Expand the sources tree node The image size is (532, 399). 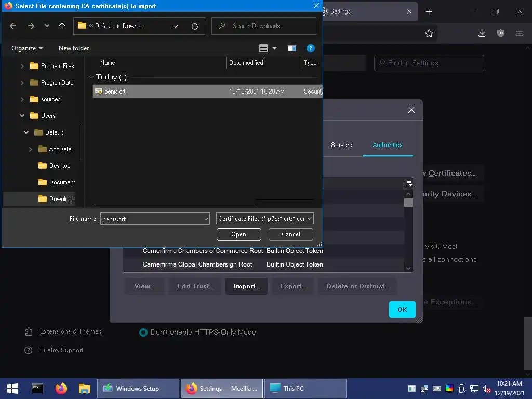[22, 99]
